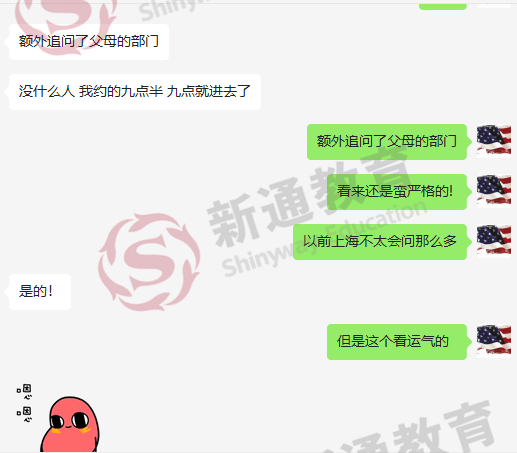Select the green bubble 以前上海不太会问那么多

tap(380, 242)
